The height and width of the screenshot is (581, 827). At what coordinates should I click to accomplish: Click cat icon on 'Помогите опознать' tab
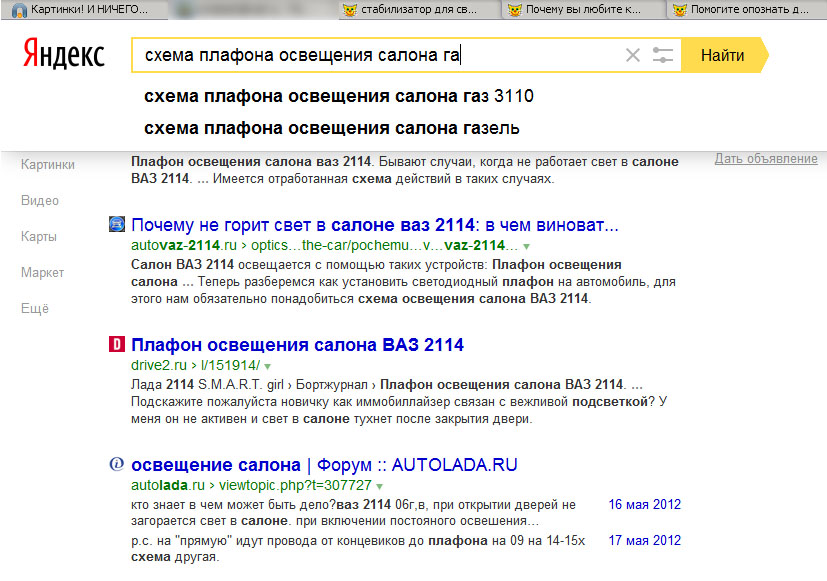pyautogui.click(x=679, y=10)
